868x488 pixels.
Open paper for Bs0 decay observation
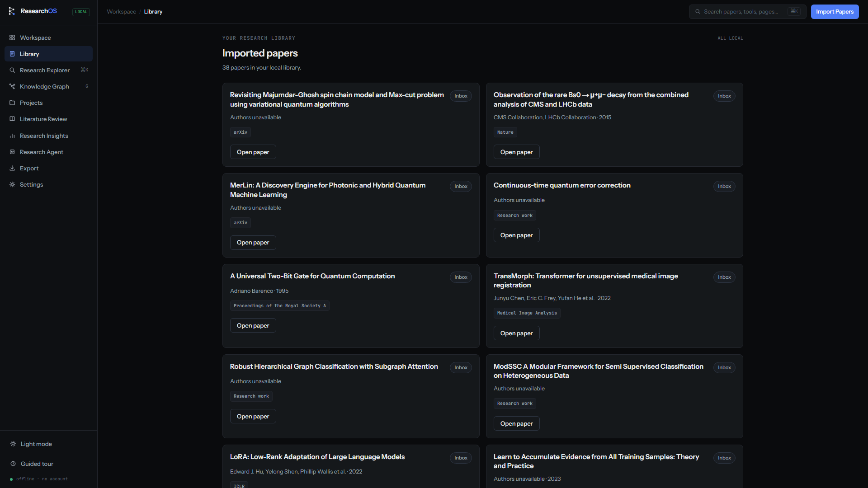pos(516,152)
